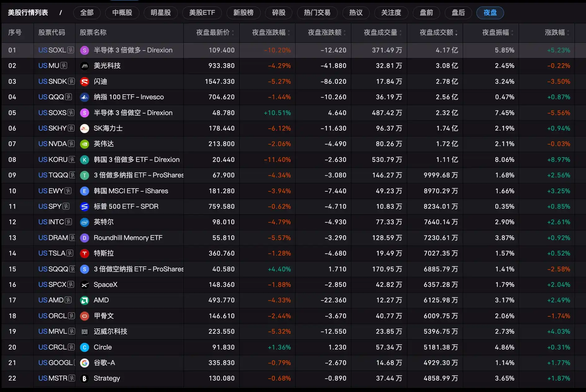Sort by 夜盘涨跌幅 using its sort arrows
586x392 pixels.
289,33
